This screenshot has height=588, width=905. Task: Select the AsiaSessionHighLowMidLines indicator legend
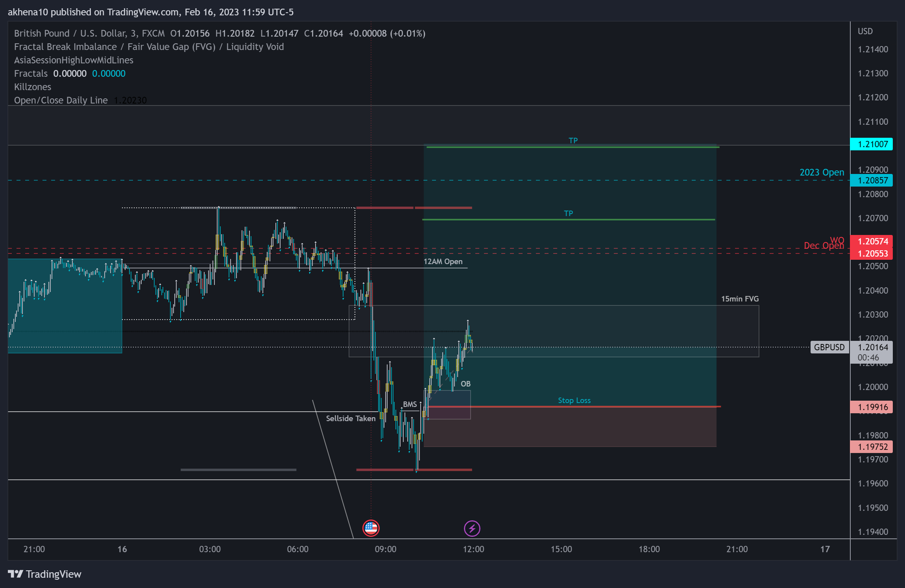(x=74, y=60)
